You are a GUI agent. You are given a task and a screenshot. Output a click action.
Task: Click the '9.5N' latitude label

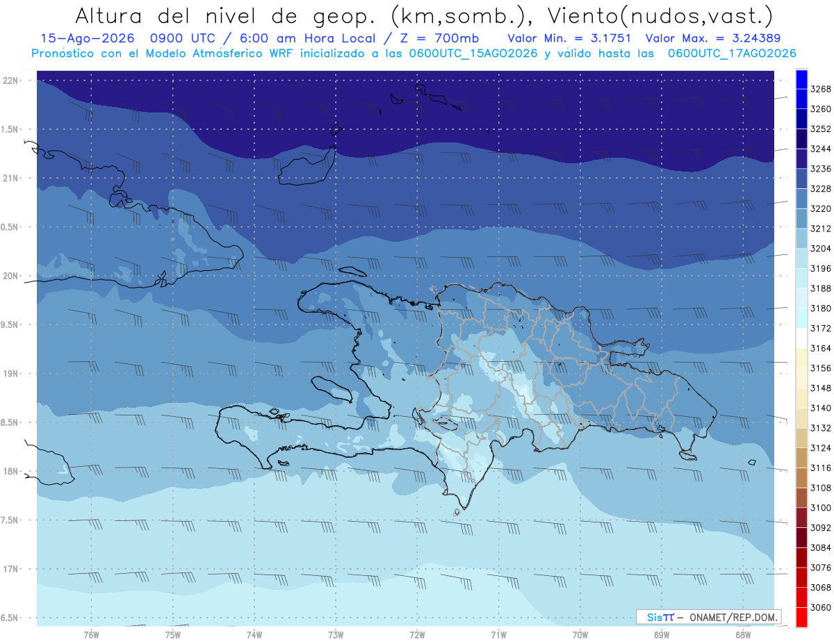tap(10, 324)
